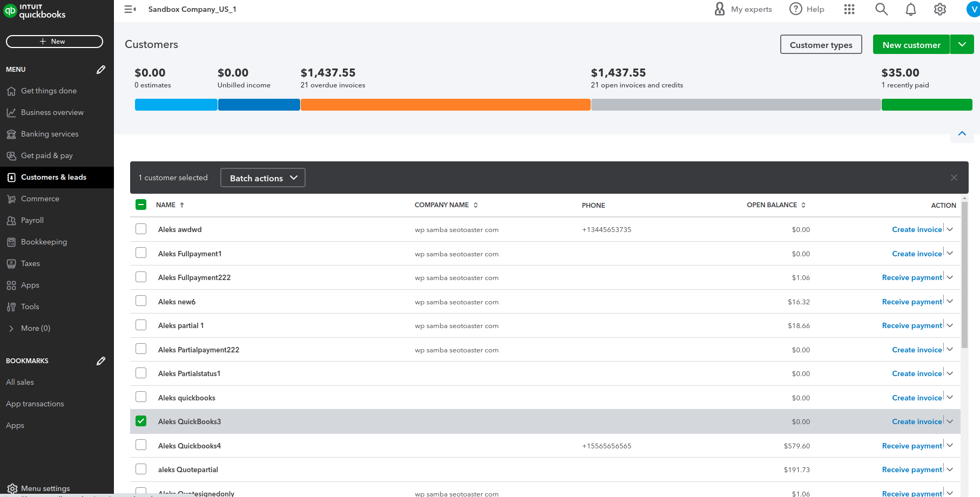
Task: Open the App transactions bookmark
Action: coord(35,404)
